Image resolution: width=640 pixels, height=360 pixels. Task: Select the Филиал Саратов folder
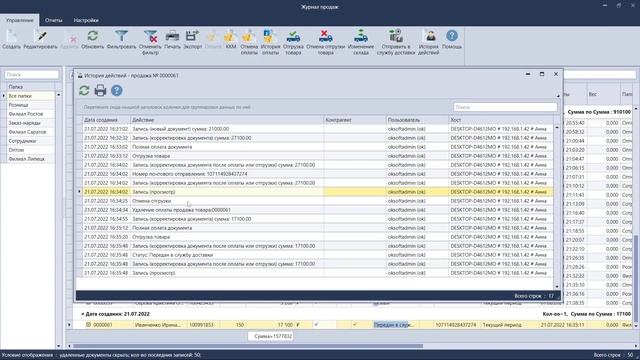(31, 132)
